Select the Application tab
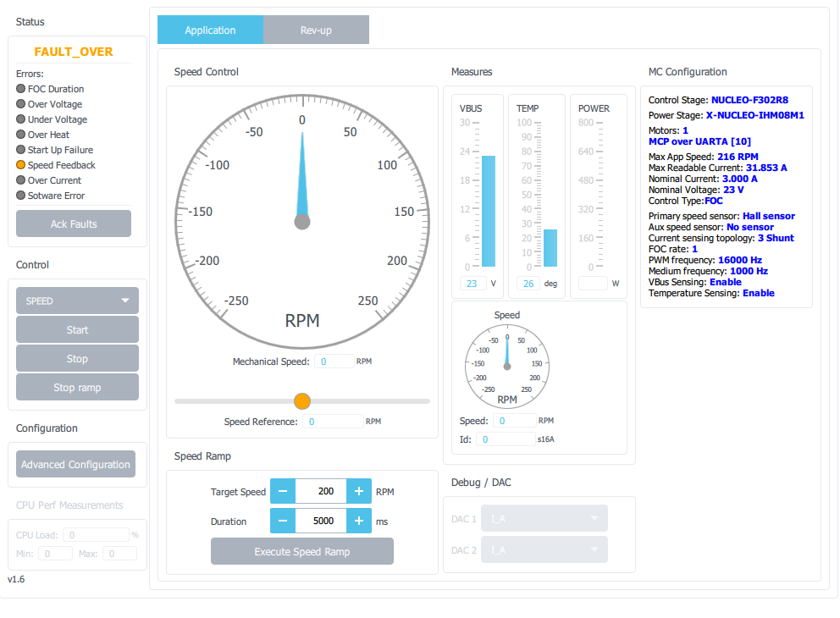This screenshot has width=840, height=618. [x=210, y=30]
